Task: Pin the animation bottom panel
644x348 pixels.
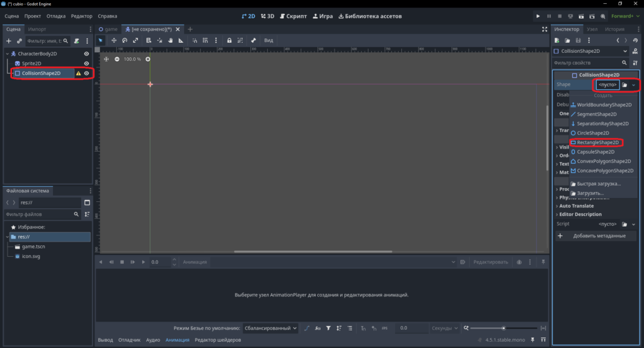Action: pyautogui.click(x=543, y=262)
